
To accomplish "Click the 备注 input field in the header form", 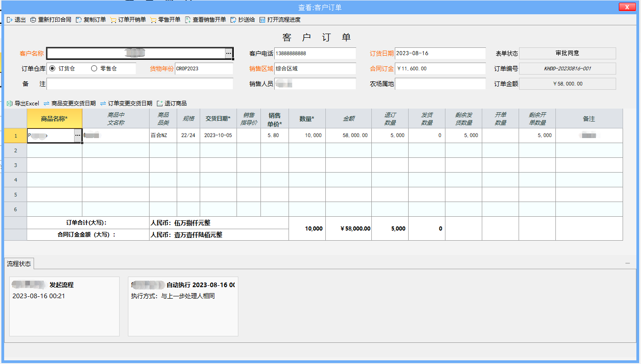I will click(140, 84).
